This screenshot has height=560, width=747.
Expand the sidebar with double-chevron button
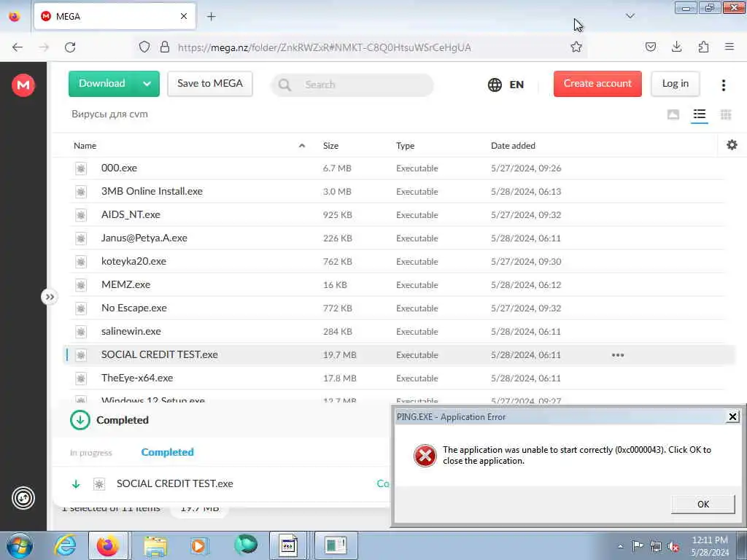(50, 297)
